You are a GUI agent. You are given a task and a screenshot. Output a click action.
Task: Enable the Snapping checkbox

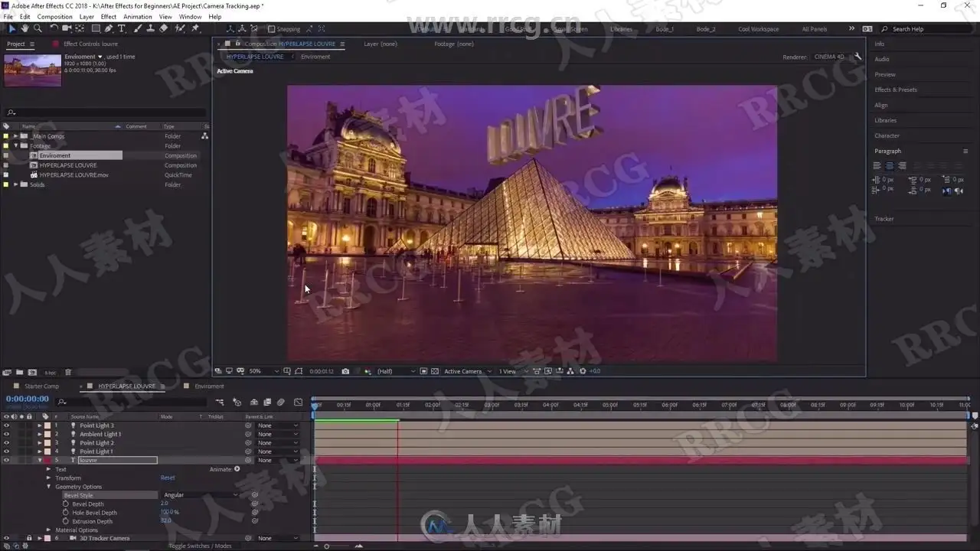(x=271, y=29)
